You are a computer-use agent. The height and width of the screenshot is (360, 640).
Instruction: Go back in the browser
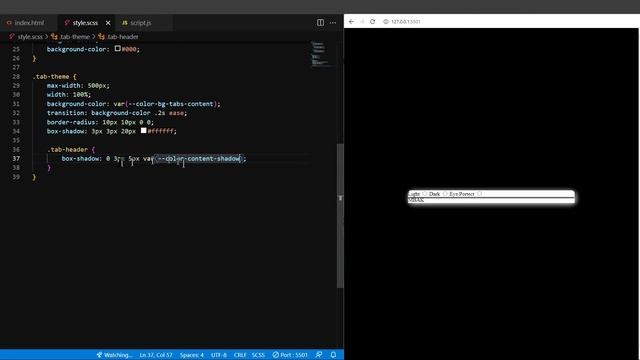tap(351, 22)
